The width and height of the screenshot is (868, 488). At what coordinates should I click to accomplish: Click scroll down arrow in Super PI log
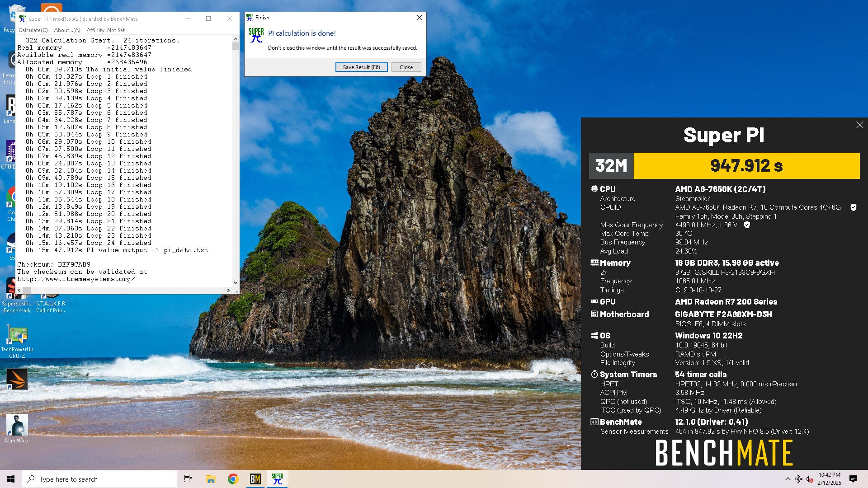[236, 283]
